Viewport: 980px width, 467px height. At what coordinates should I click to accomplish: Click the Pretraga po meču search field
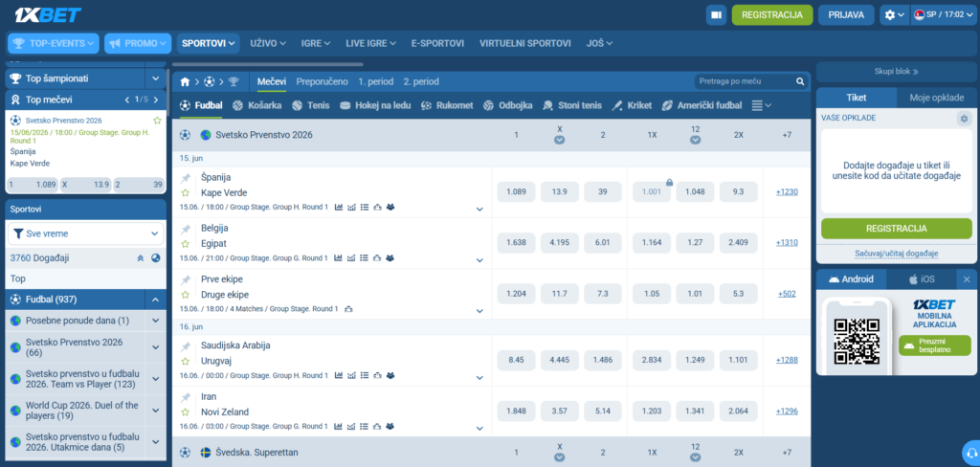[744, 82]
